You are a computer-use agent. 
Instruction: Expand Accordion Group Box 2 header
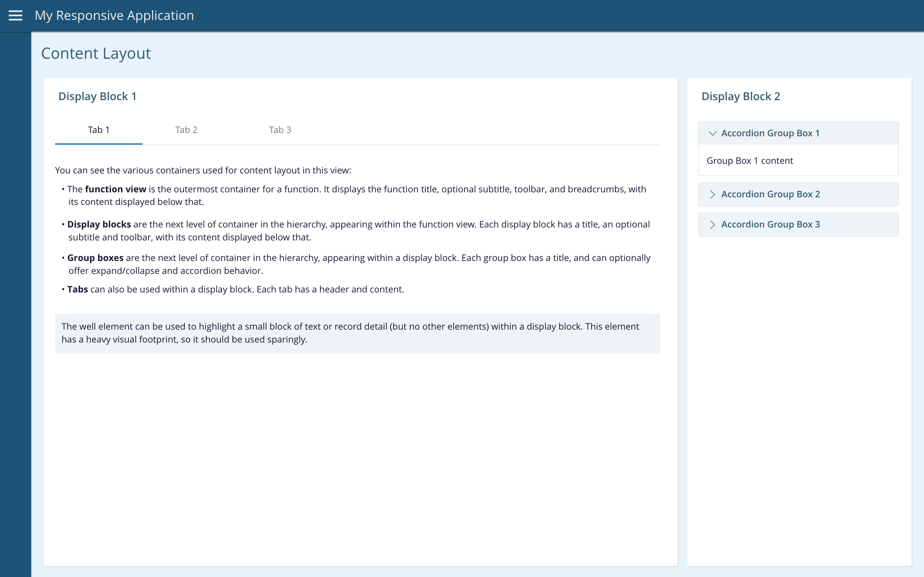tap(798, 194)
